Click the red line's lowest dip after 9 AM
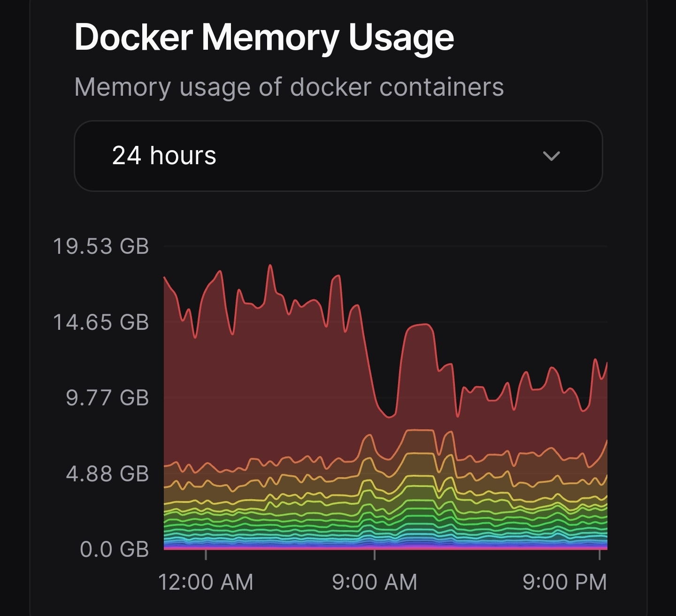676x616 pixels. tap(390, 417)
